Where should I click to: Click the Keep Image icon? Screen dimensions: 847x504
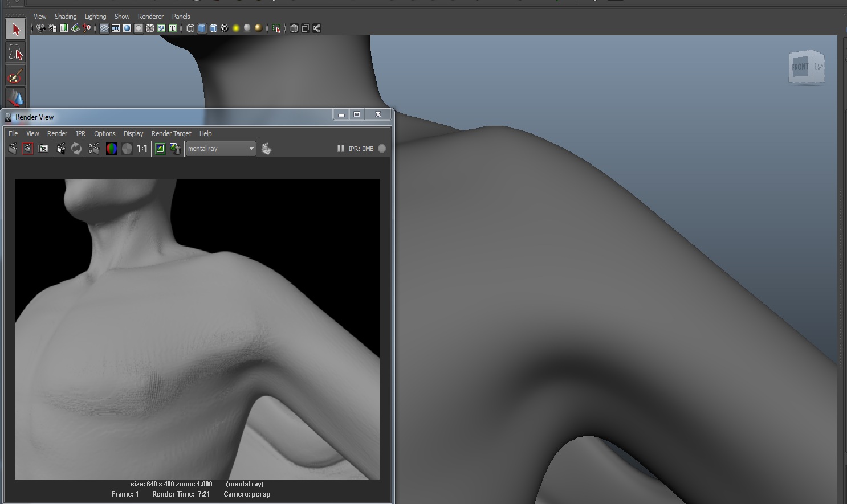click(160, 149)
